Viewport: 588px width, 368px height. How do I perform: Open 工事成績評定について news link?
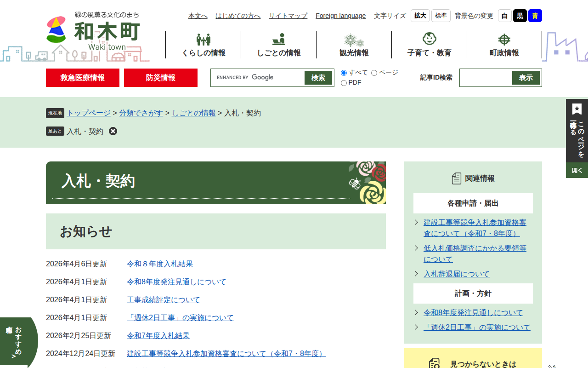click(164, 300)
